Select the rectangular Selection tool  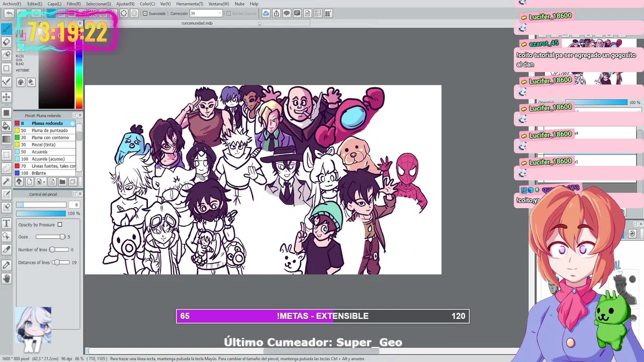[x=7, y=155]
